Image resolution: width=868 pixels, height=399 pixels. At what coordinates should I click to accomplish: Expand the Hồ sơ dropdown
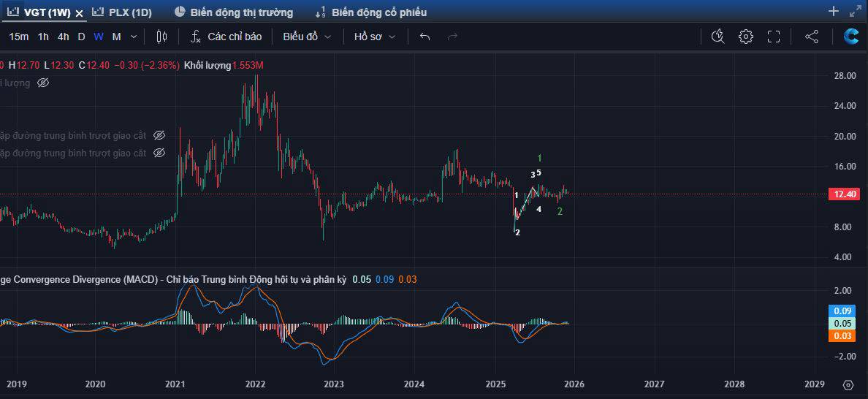(374, 37)
